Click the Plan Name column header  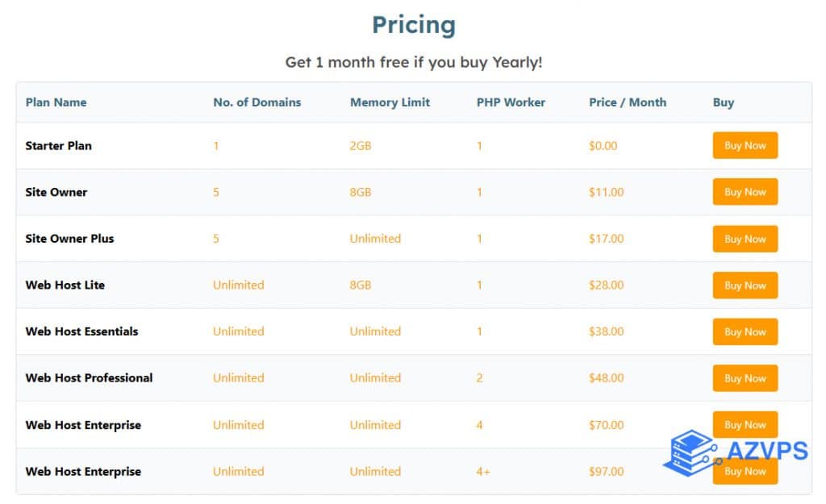click(56, 102)
